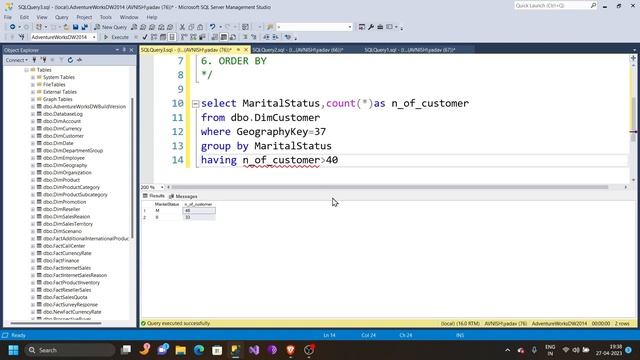This screenshot has width=640, height=360.
Task: Click the Object Explorer vertical scrollbar
Action: tap(132, 168)
